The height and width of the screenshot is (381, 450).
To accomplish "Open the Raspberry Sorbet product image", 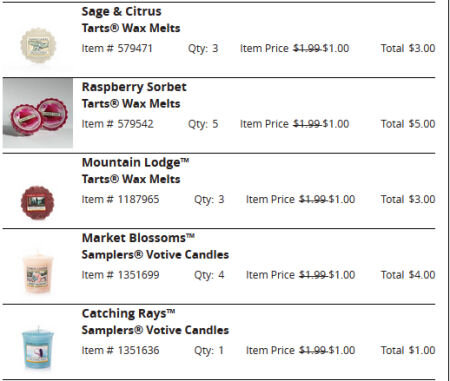I will click(38, 113).
